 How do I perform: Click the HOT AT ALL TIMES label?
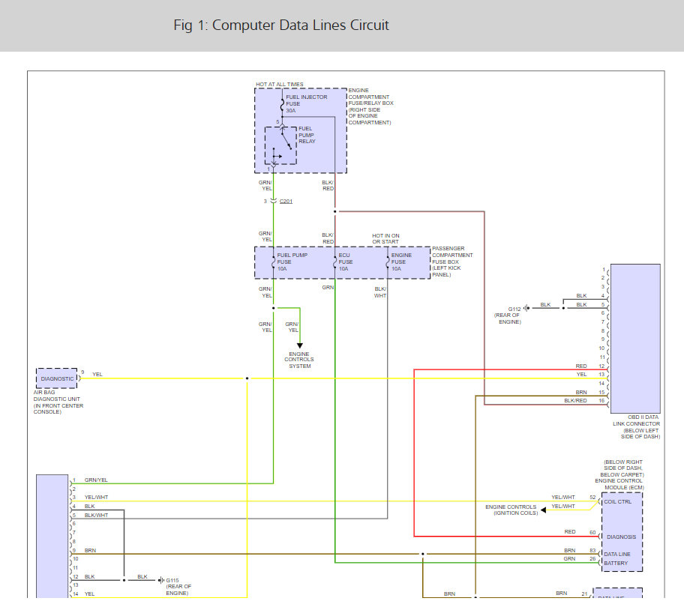point(279,84)
